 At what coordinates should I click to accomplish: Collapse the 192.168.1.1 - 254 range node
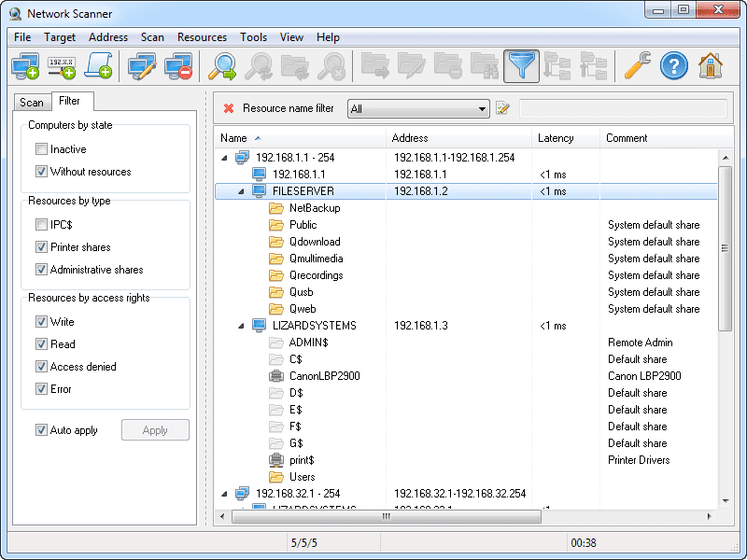tap(224, 158)
